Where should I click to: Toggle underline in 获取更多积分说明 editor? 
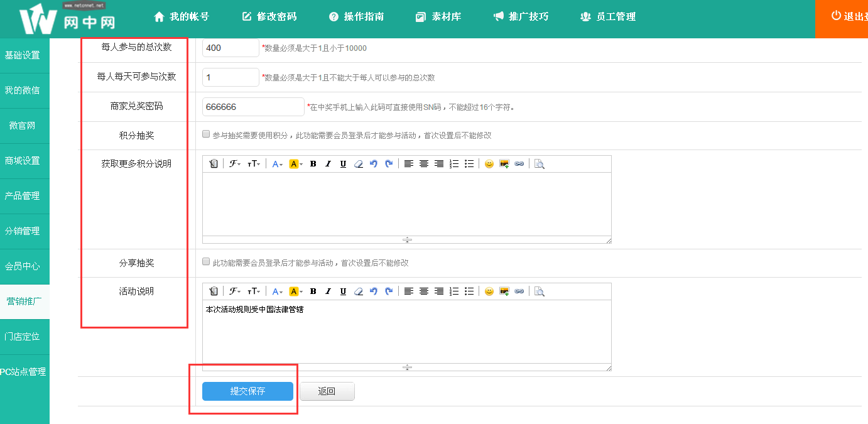coord(343,164)
